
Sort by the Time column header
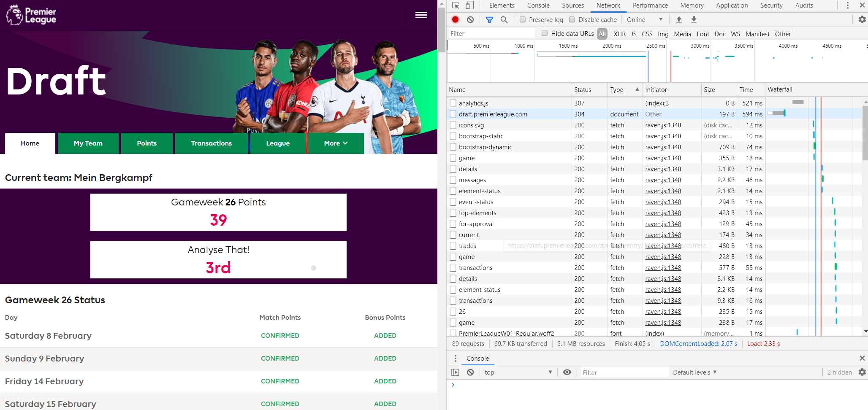[751, 89]
